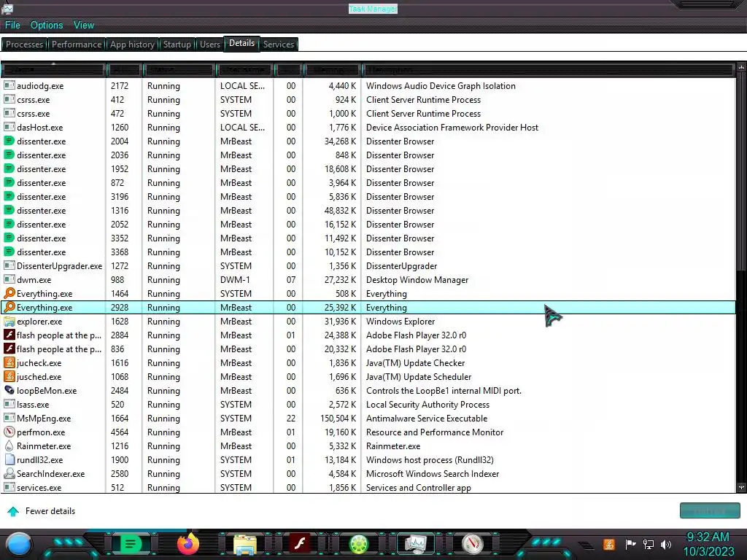Switch to the Startup tab
The width and height of the screenshot is (747, 560).
[x=177, y=44]
